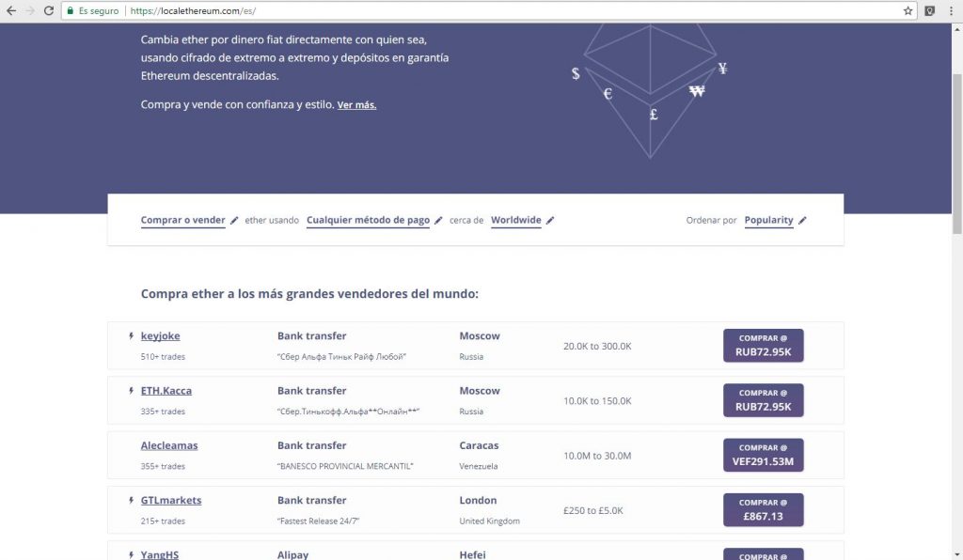Image resolution: width=963 pixels, height=560 pixels.
Task: Click the scrollbar down arrow
Action: point(956,554)
